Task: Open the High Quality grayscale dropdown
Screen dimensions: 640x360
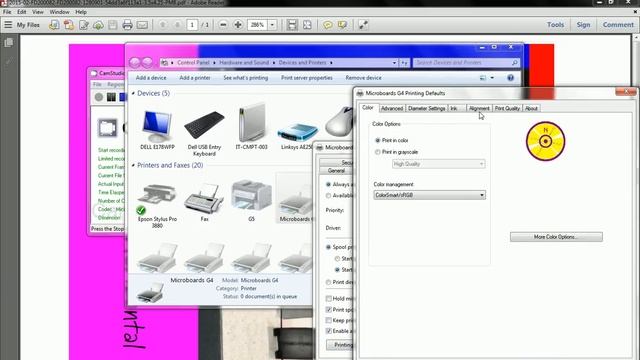Action: click(438, 164)
